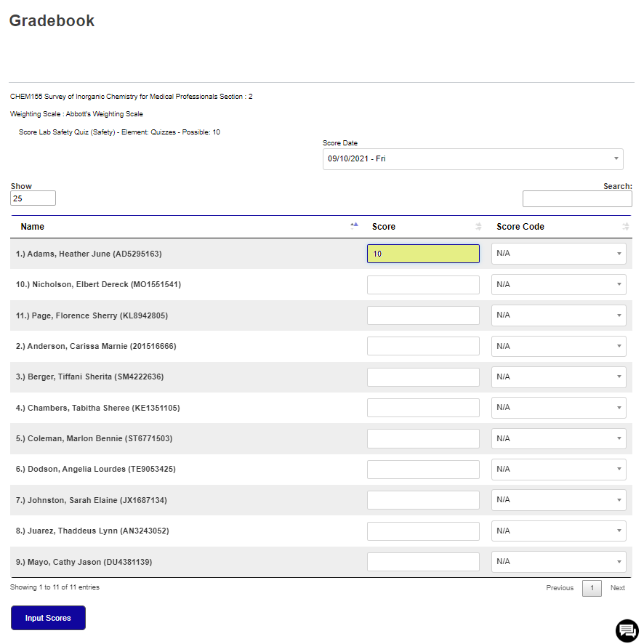The height and width of the screenshot is (644, 644).
Task: Go to the Next page
Action: click(617, 587)
